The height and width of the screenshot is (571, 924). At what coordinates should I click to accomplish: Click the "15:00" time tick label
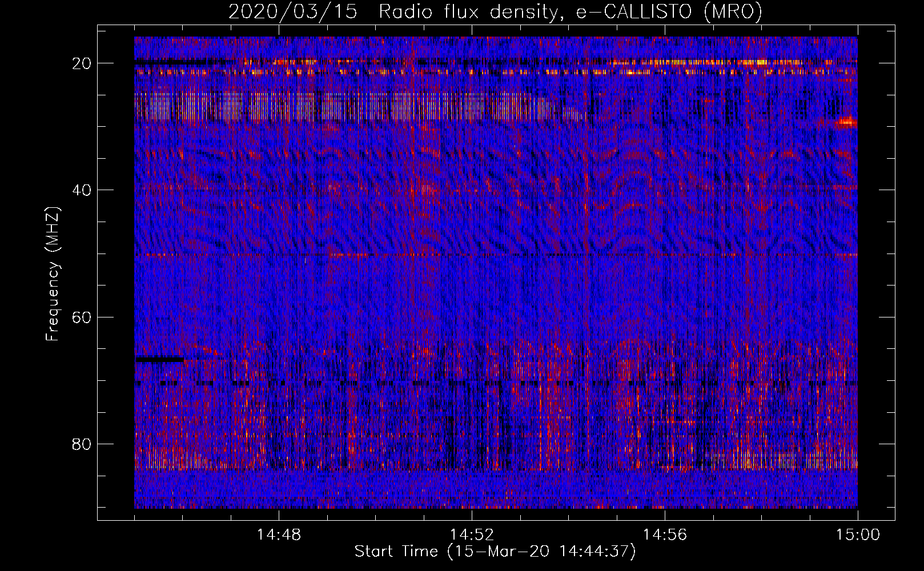point(858,535)
